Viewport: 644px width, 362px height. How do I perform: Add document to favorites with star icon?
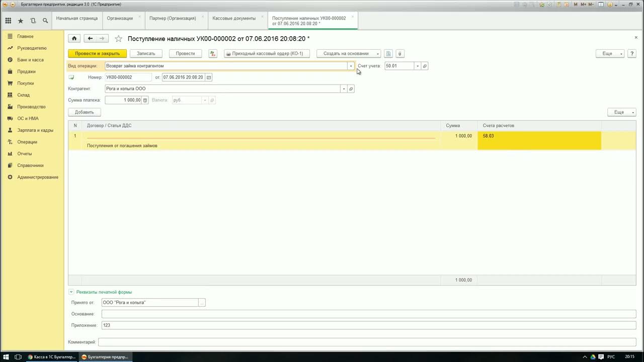tap(118, 38)
